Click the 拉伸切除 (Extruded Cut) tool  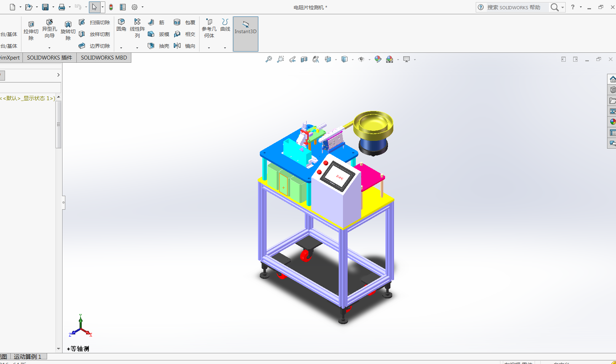click(x=31, y=30)
